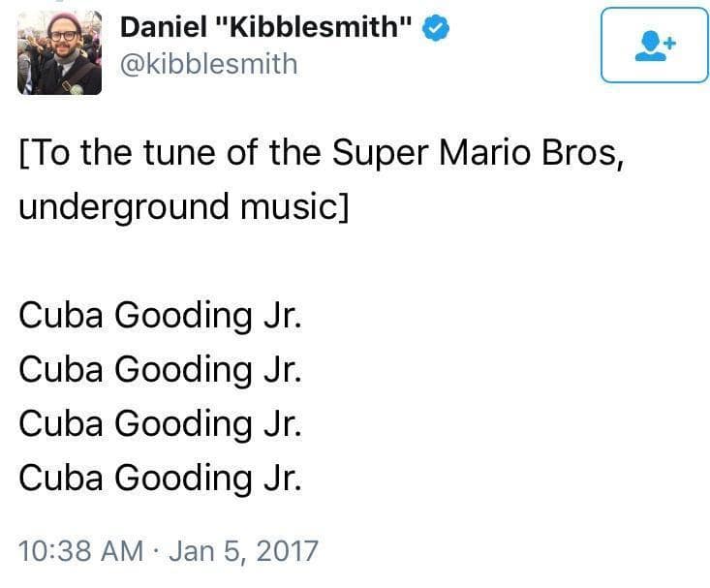Click the year 2017 in timestamp
The image size is (710, 588).
pyautogui.click(x=289, y=551)
